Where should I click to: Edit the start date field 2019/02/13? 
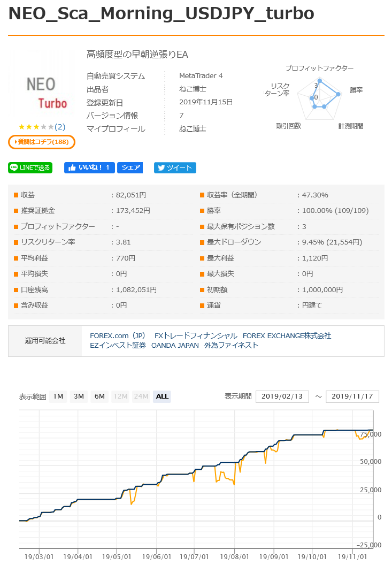point(282,396)
